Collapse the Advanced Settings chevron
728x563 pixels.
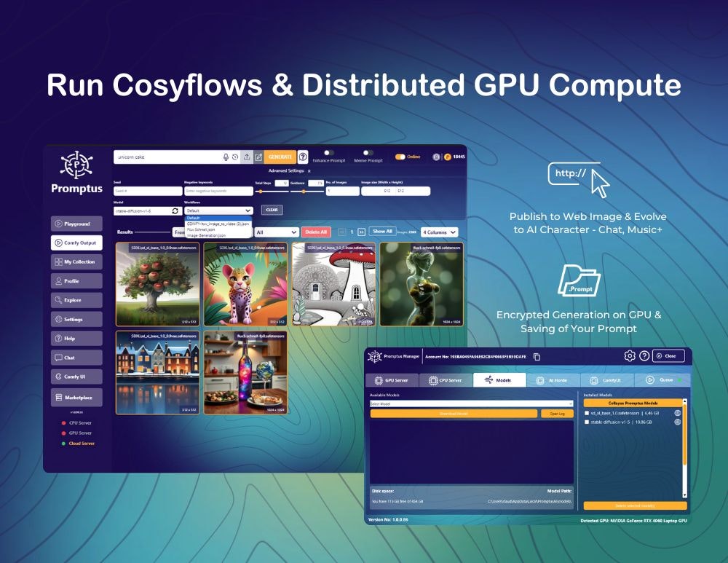coord(309,171)
